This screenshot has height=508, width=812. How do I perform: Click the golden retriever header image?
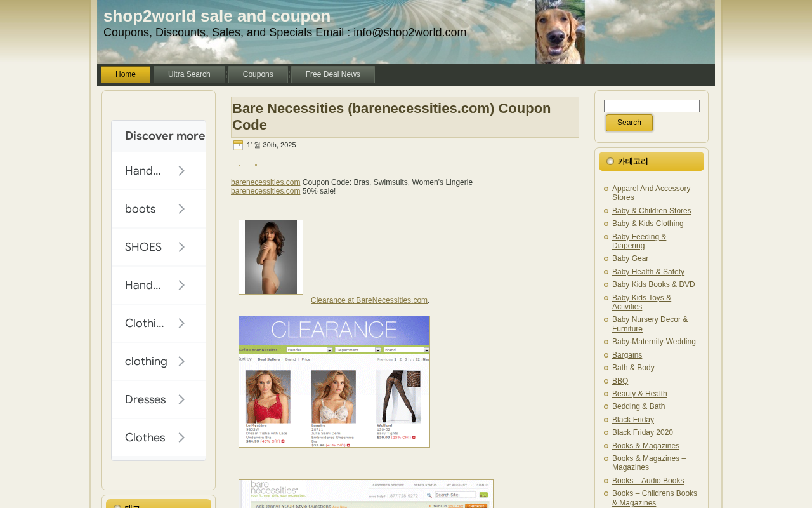[x=560, y=32]
